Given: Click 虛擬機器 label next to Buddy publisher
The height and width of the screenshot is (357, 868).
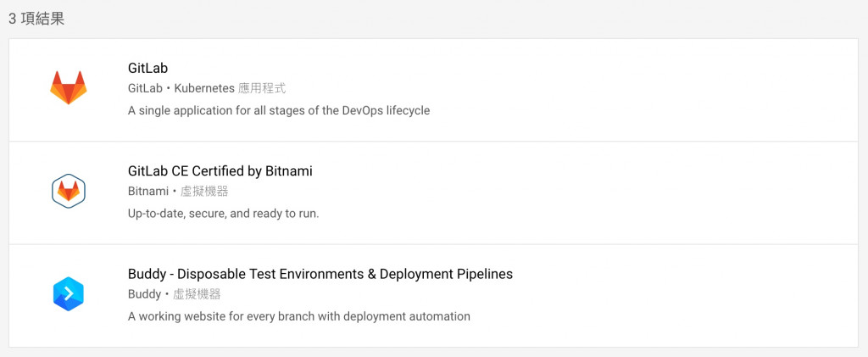Looking at the screenshot, I should pos(197,294).
